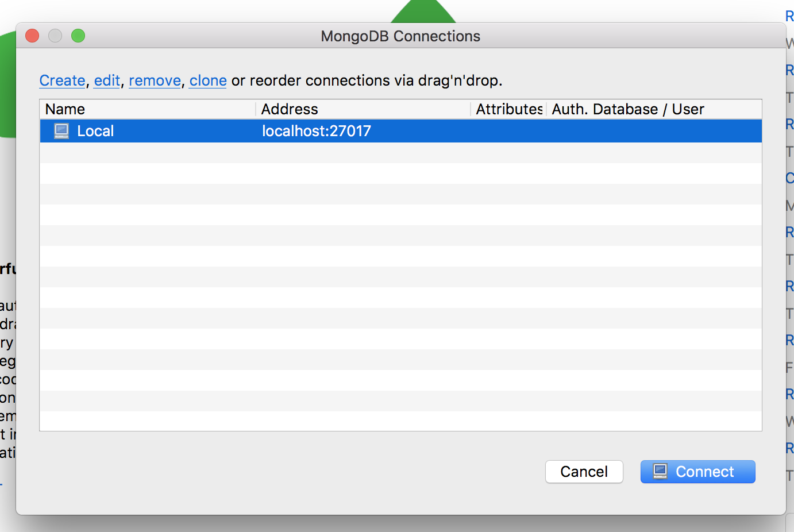Select the Local connection name
Image resolution: width=794 pixels, height=532 pixels.
point(95,131)
